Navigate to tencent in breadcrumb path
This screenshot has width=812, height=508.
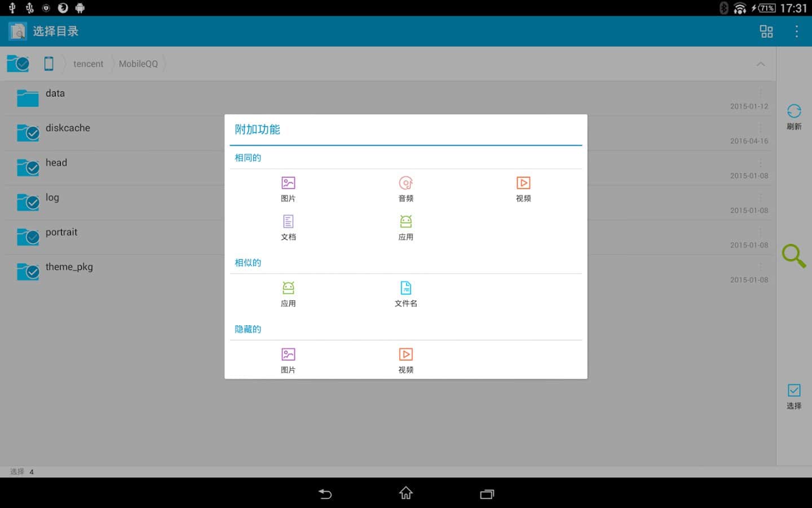click(88, 64)
